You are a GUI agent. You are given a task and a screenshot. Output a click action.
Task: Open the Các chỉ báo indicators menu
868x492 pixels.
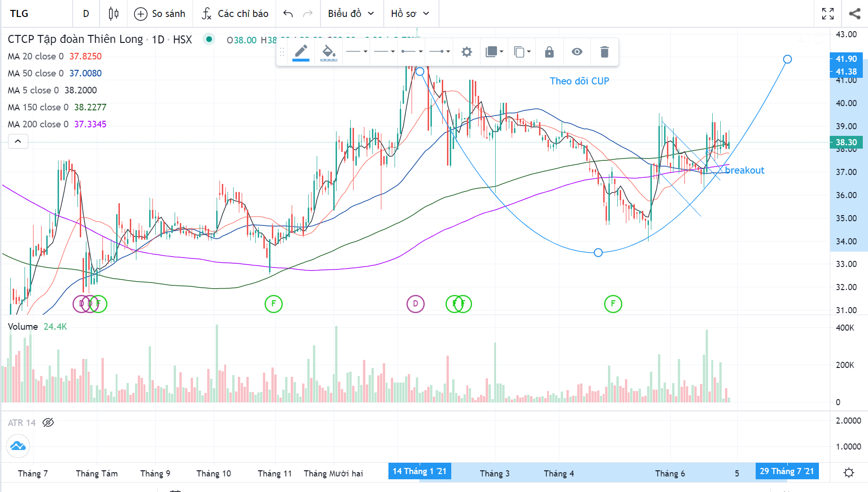tap(235, 14)
